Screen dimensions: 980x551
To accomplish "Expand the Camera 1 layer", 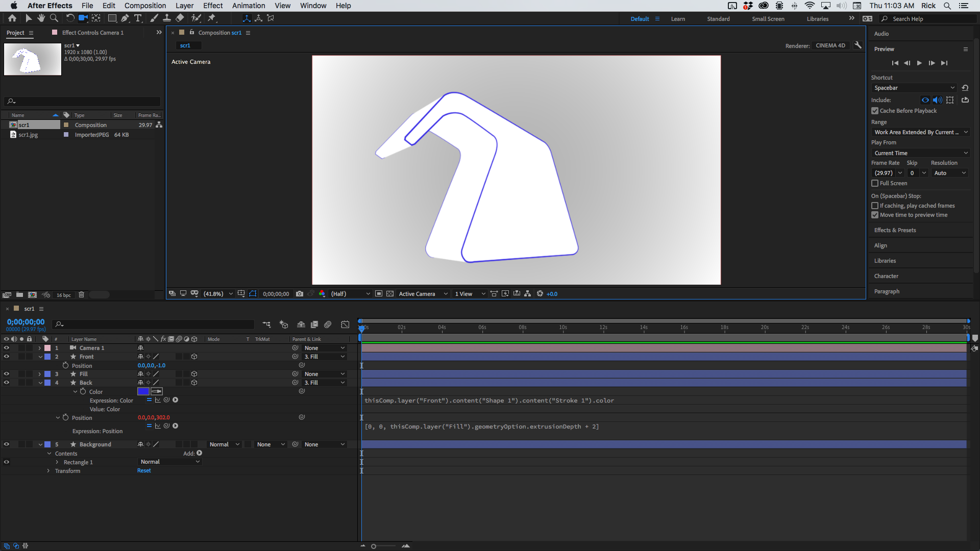I will point(39,348).
